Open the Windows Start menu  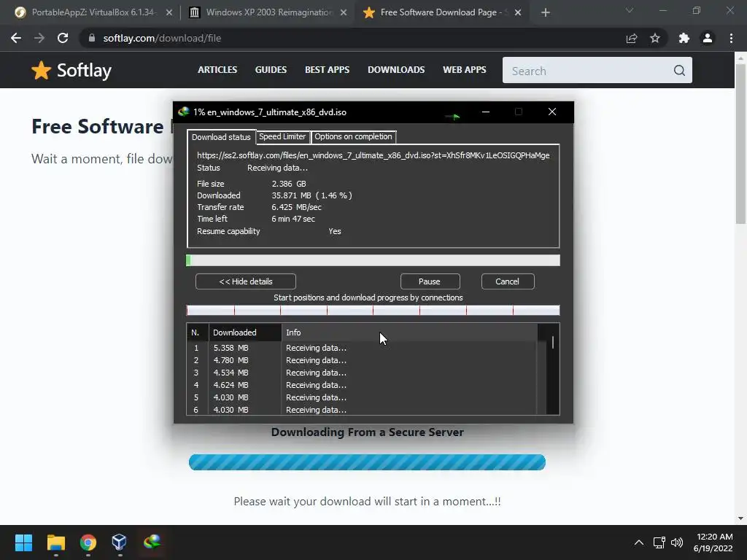(x=23, y=542)
